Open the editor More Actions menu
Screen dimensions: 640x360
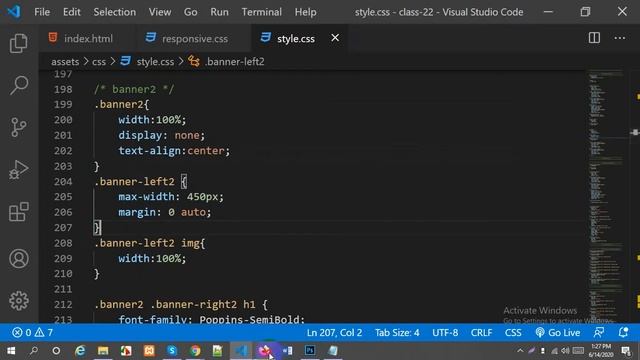click(620, 38)
